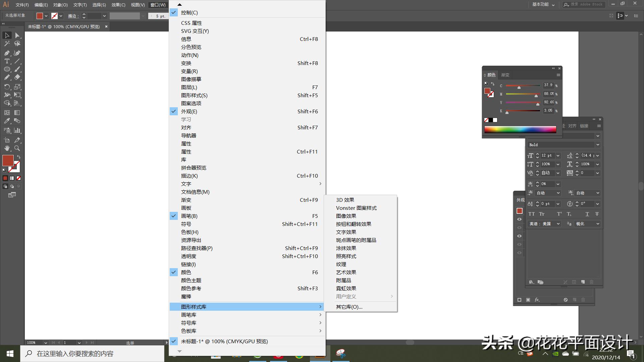
Task: Uncheck 画笔(B) to close the Brushes panel
Action: [x=189, y=216]
